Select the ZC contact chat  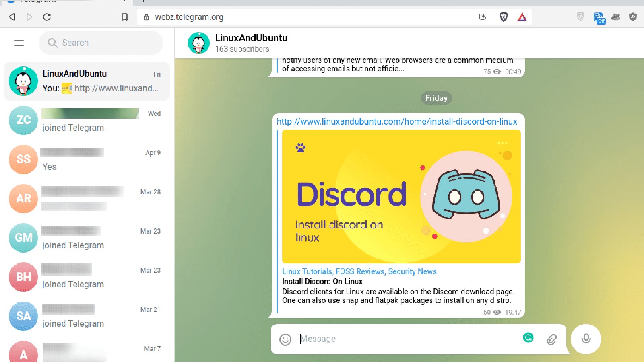pyautogui.click(x=87, y=120)
